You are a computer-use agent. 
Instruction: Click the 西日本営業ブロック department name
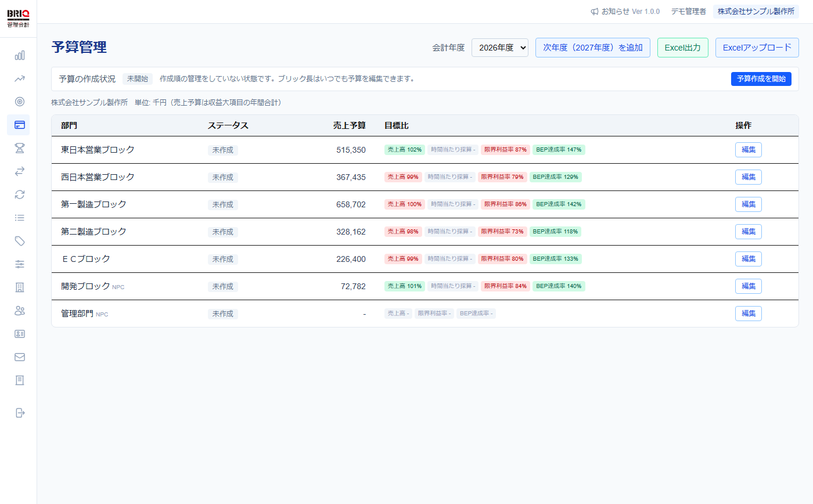pos(98,177)
